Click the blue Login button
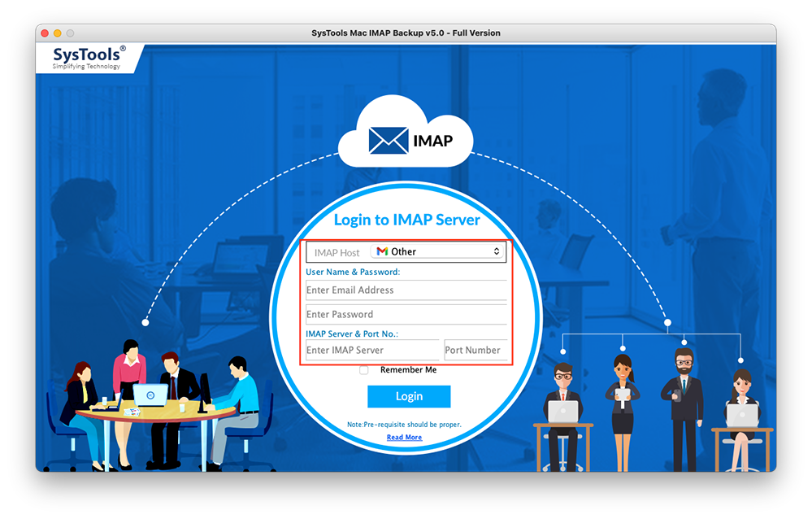812x519 pixels. [x=409, y=397]
